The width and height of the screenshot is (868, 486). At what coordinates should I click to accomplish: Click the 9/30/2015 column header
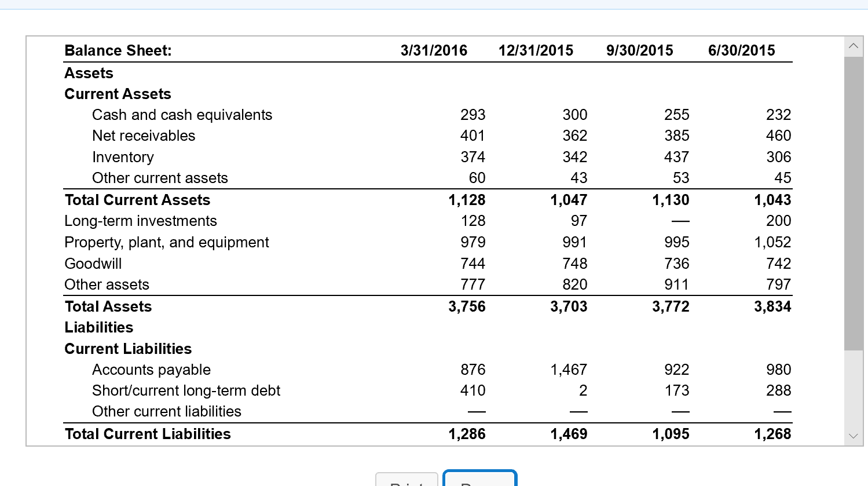(639, 50)
